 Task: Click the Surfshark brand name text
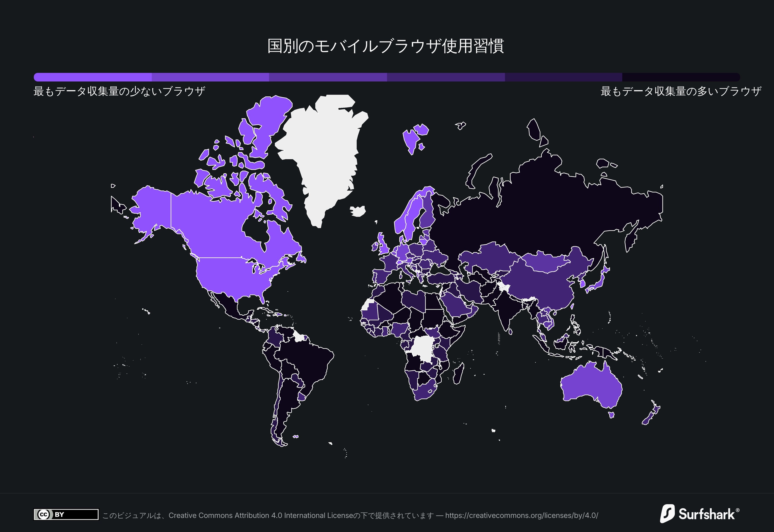coord(707,514)
